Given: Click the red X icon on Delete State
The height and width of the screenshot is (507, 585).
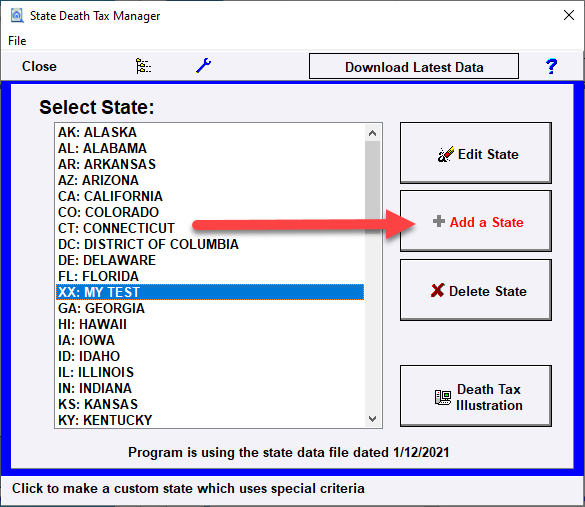Looking at the screenshot, I should (x=437, y=290).
